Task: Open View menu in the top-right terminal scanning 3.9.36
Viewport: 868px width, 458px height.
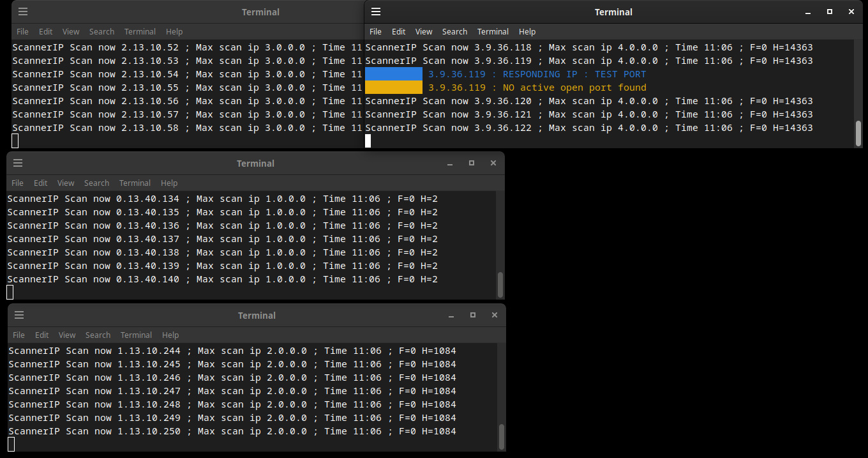Action: tap(424, 31)
